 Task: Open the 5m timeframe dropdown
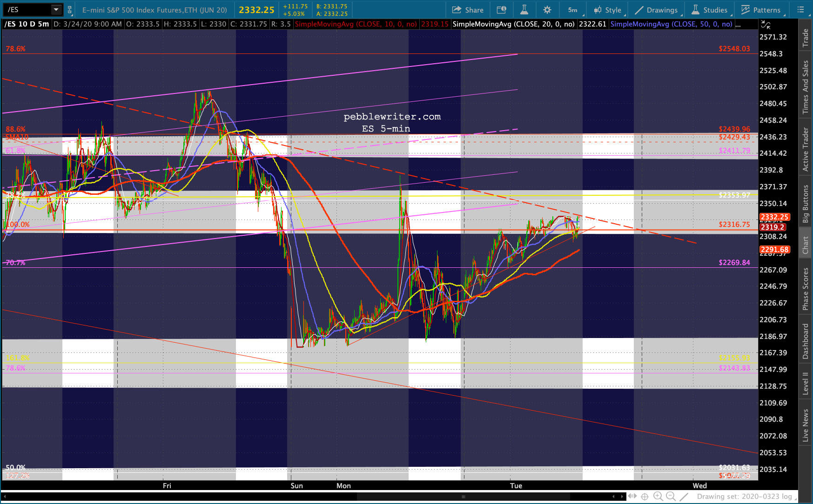pos(573,10)
